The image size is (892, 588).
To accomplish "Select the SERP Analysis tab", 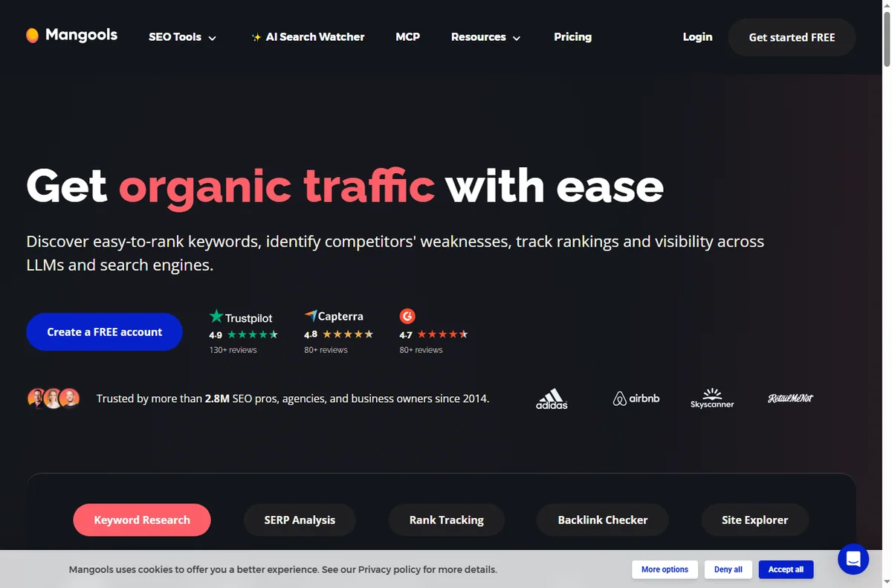I will tap(300, 520).
